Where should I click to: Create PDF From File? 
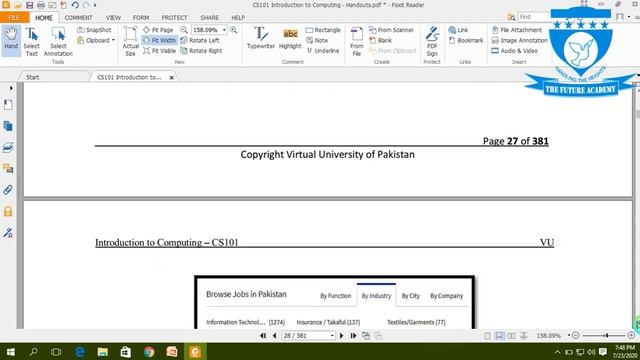click(357, 42)
